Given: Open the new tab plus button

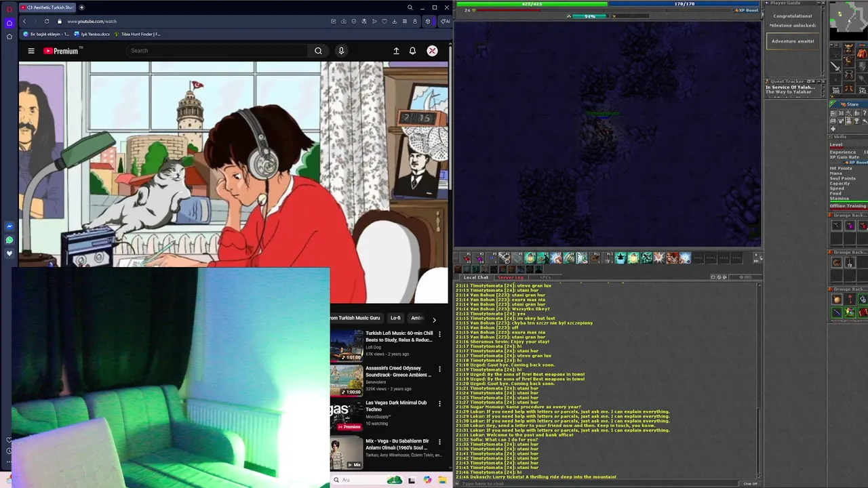Looking at the screenshot, I should pyautogui.click(x=81, y=7).
